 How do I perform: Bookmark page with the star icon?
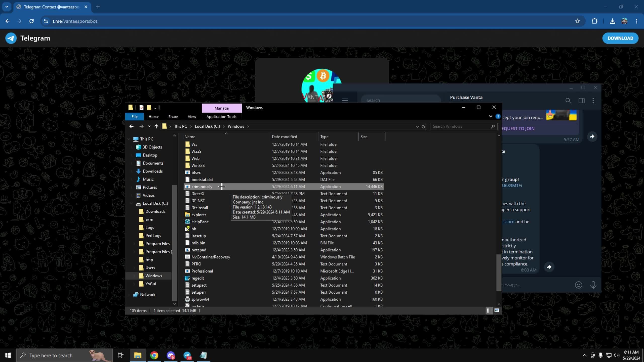[577, 21]
